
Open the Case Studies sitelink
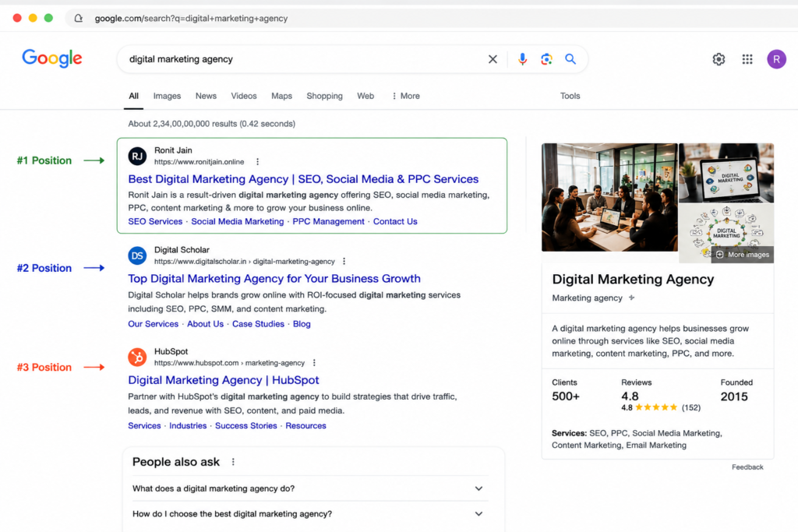pyautogui.click(x=258, y=324)
